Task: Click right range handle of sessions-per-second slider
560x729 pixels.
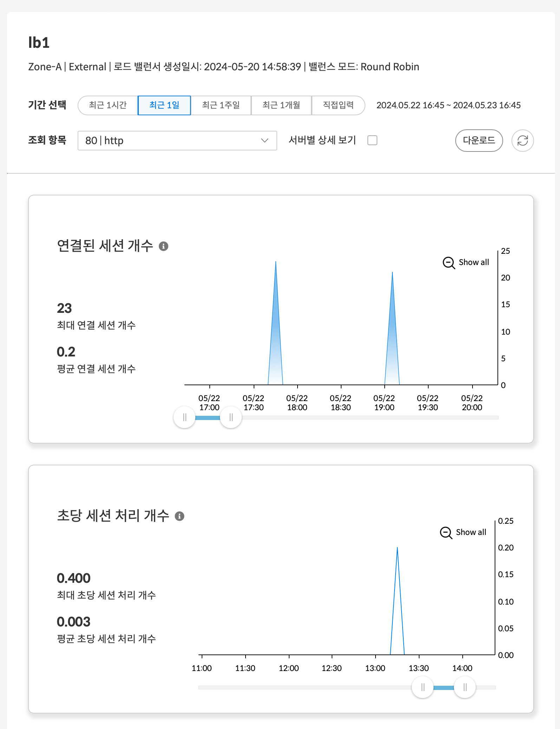Action: click(465, 687)
